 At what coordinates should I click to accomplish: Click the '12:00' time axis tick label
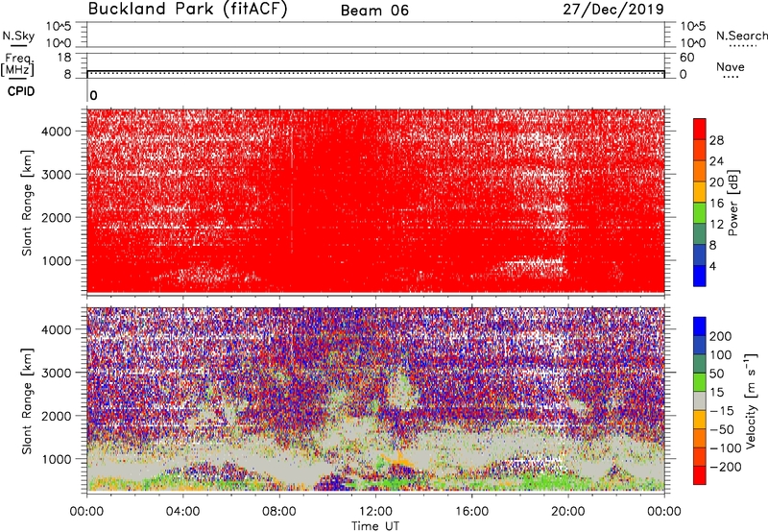pos(375,512)
